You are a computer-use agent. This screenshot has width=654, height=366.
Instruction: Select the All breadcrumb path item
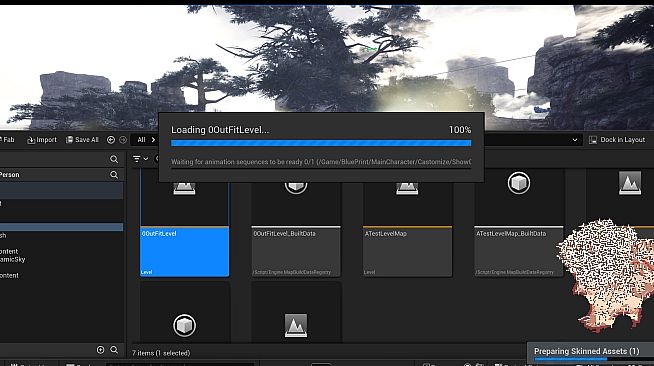(141, 140)
